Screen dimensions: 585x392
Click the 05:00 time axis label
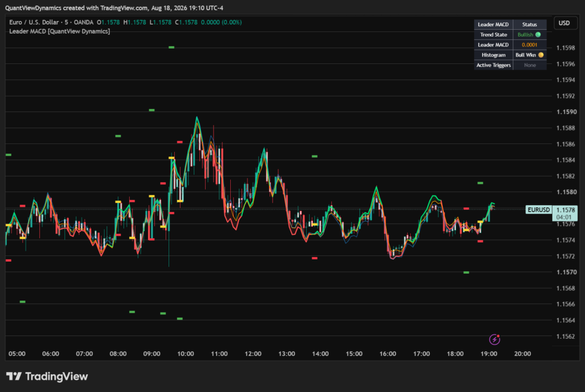(x=17, y=354)
